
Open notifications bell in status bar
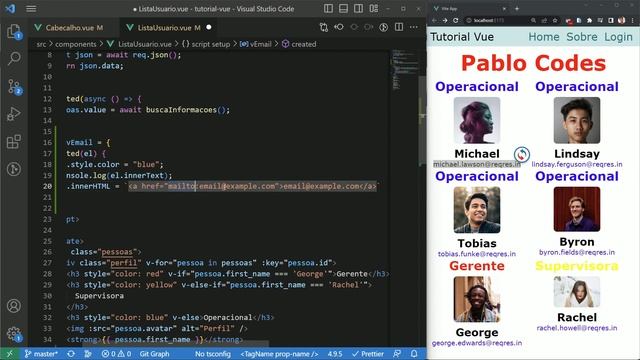[414, 354]
